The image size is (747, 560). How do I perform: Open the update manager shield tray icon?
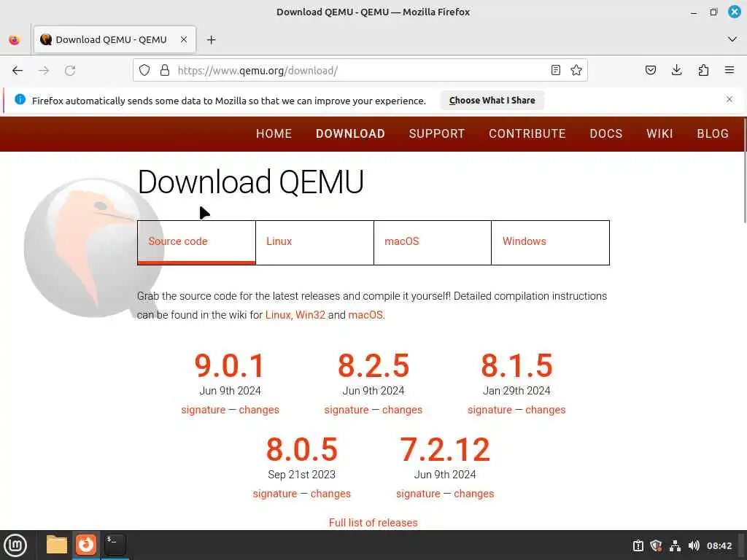656,545
